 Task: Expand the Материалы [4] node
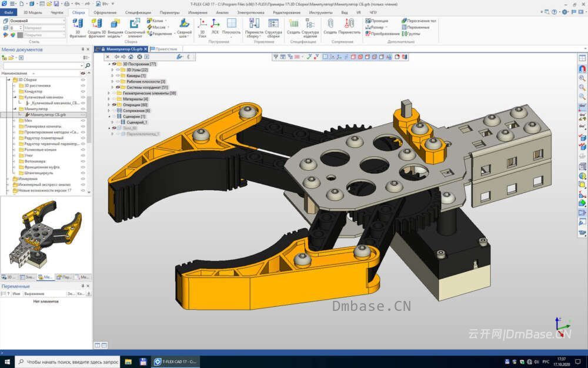(109, 99)
